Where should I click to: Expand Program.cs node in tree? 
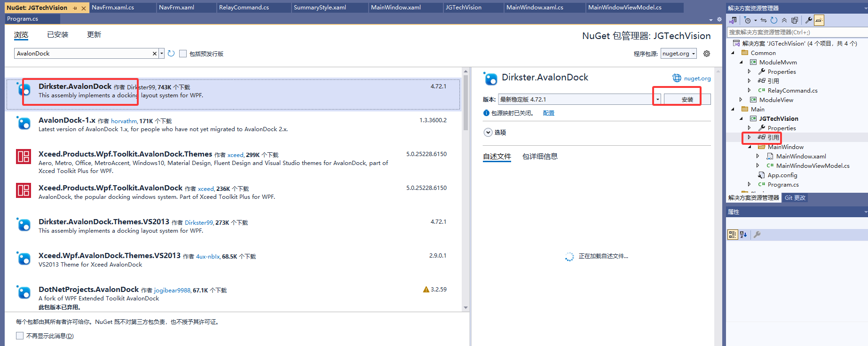tap(750, 184)
